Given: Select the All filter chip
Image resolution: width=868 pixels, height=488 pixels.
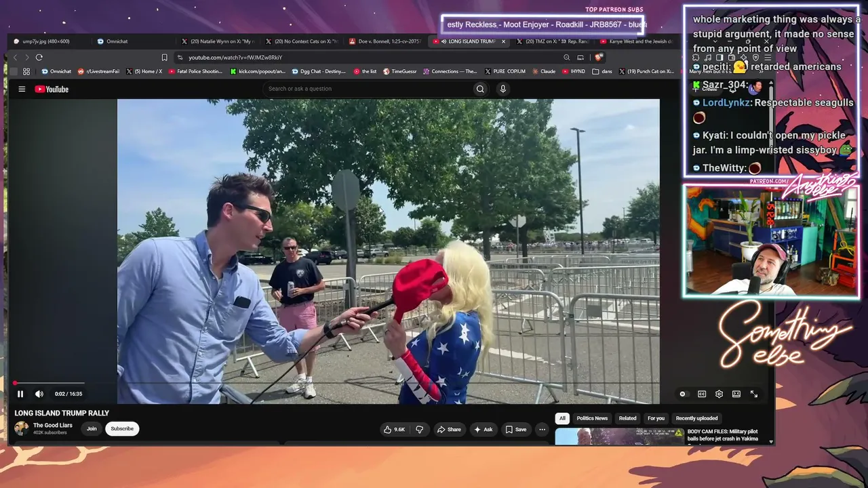Looking at the screenshot, I should coord(562,418).
